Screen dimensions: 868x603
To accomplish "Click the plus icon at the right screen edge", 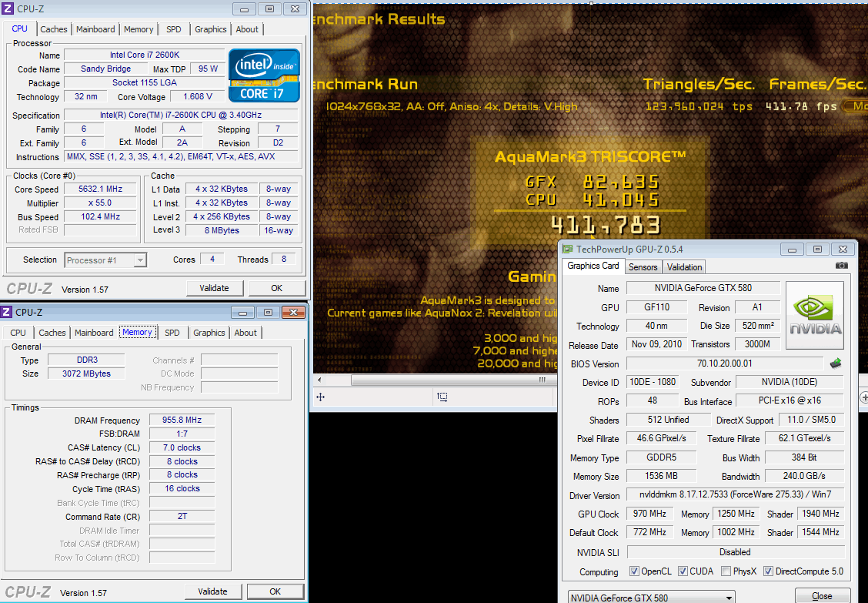I will click(x=864, y=397).
